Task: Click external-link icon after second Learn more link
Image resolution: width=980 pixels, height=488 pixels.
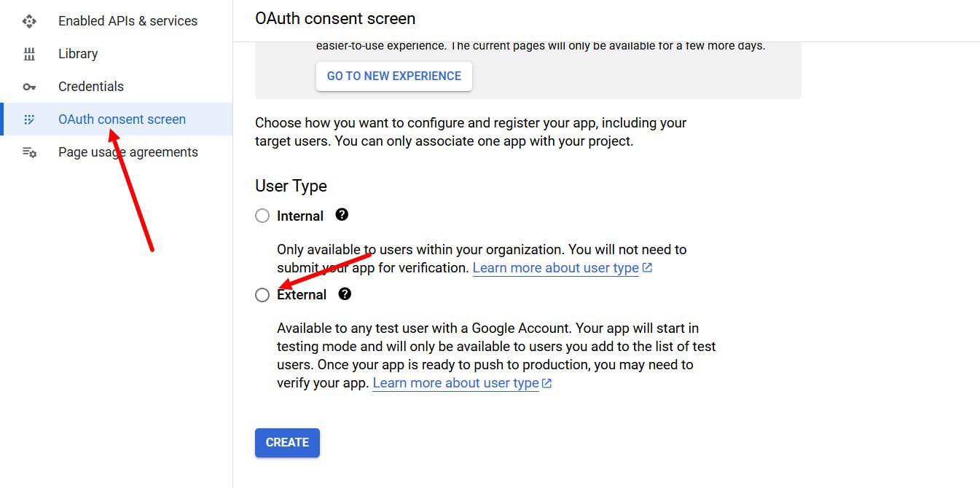Action: click(x=547, y=383)
